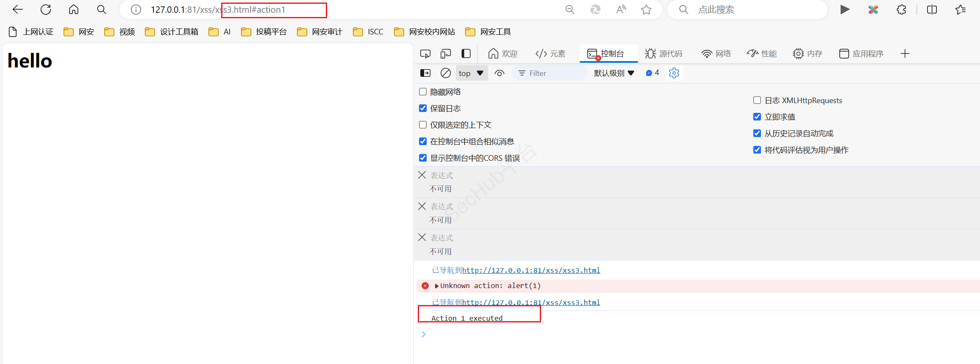Open the top context dropdown
The width and height of the screenshot is (980, 364).
coord(471,73)
